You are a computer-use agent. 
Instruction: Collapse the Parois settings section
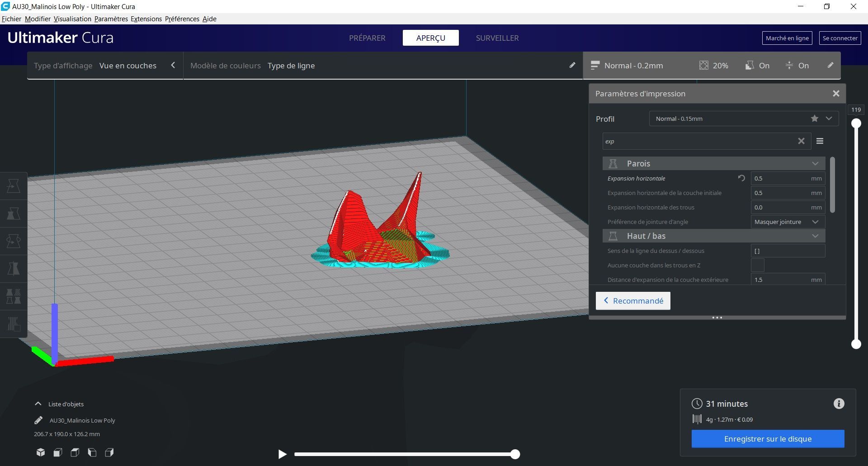click(714, 163)
